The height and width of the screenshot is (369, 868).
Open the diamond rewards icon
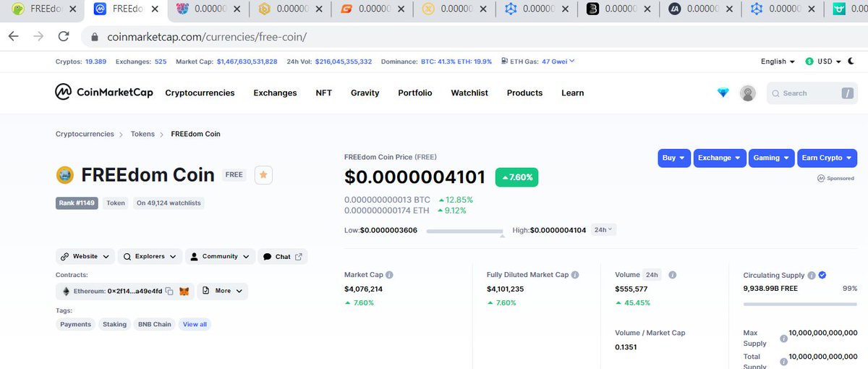point(723,93)
